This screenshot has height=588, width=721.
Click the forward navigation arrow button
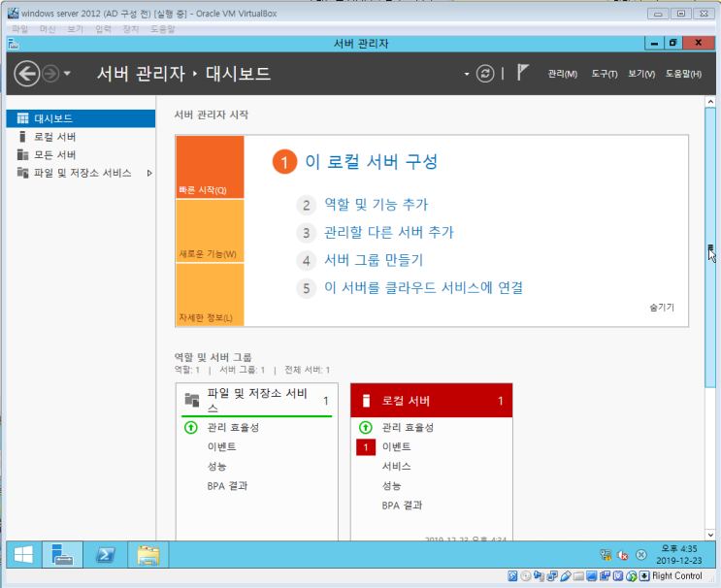50,74
